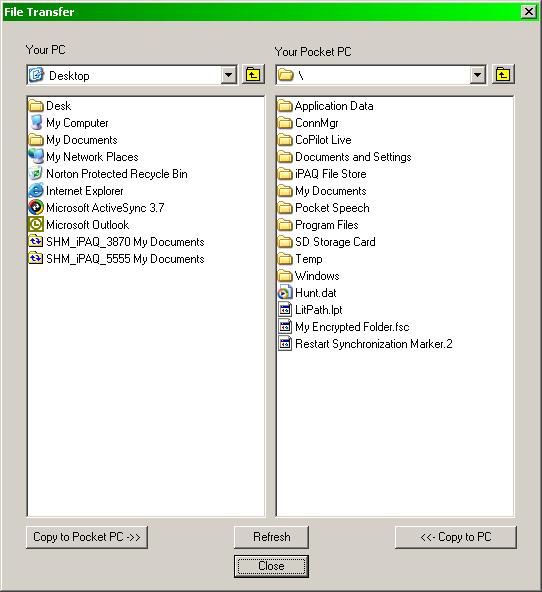The image size is (542, 592).
Task: Select the iPAQ File Store folder
Action: (322, 174)
